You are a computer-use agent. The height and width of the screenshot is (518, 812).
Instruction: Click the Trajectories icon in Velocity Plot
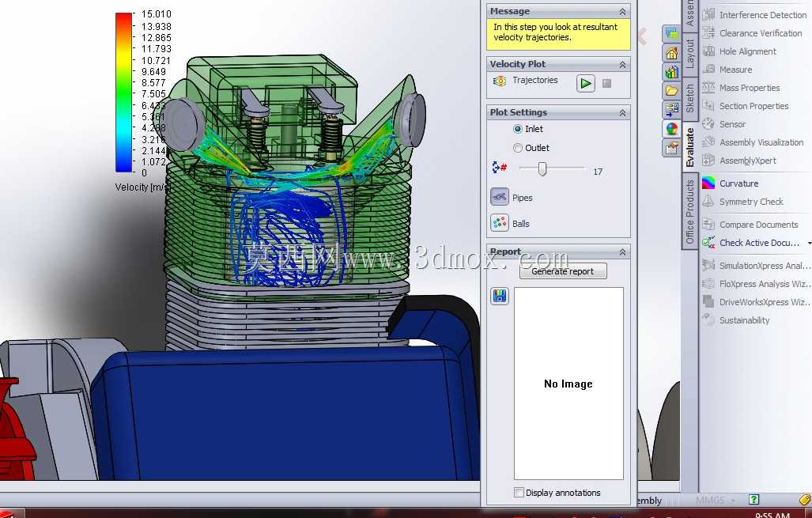point(499,81)
